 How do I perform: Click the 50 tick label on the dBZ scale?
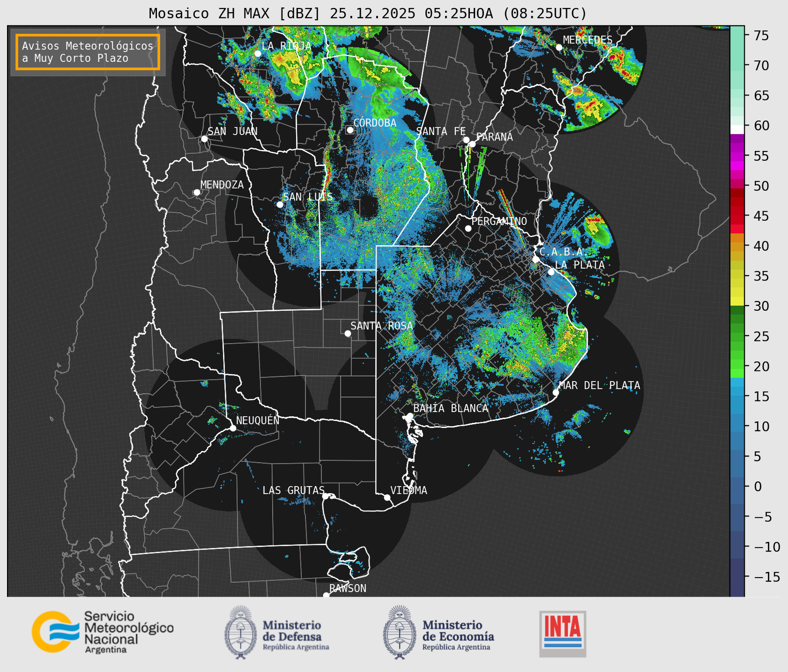pos(761,186)
